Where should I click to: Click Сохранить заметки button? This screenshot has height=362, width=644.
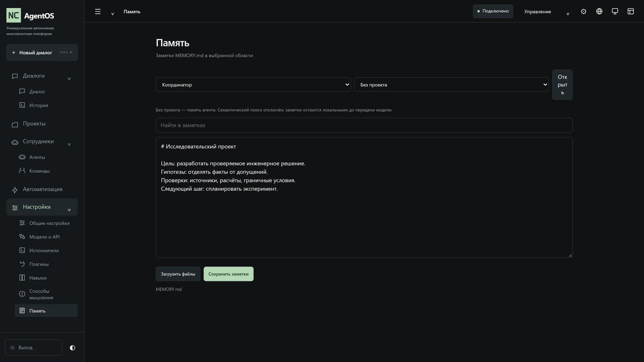pyautogui.click(x=228, y=274)
